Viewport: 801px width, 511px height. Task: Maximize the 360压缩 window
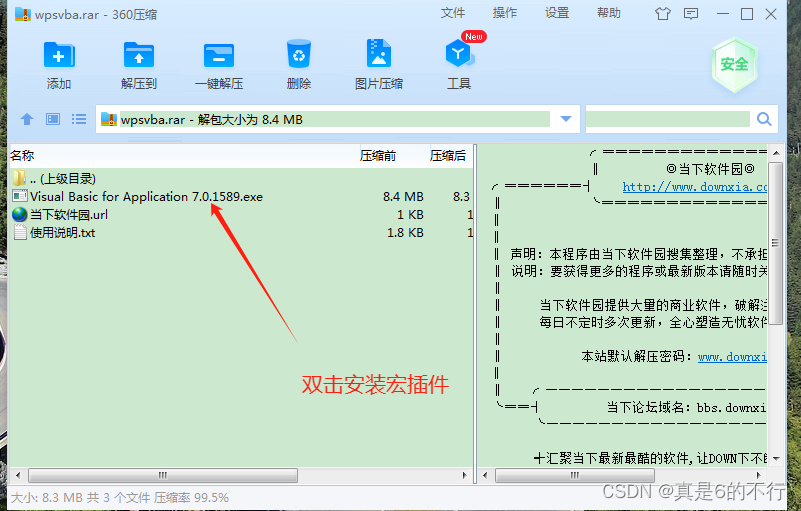click(x=747, y=14)
